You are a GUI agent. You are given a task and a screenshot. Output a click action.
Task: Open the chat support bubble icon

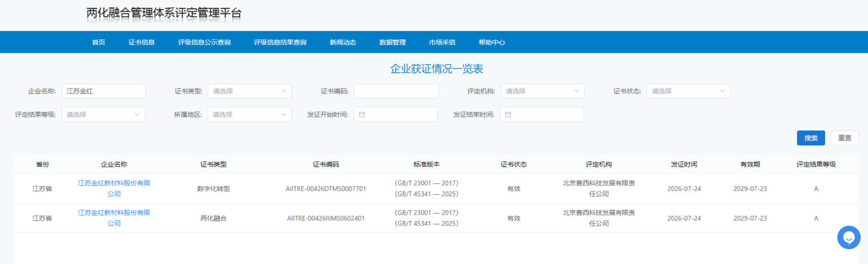(x=849, y=237)
